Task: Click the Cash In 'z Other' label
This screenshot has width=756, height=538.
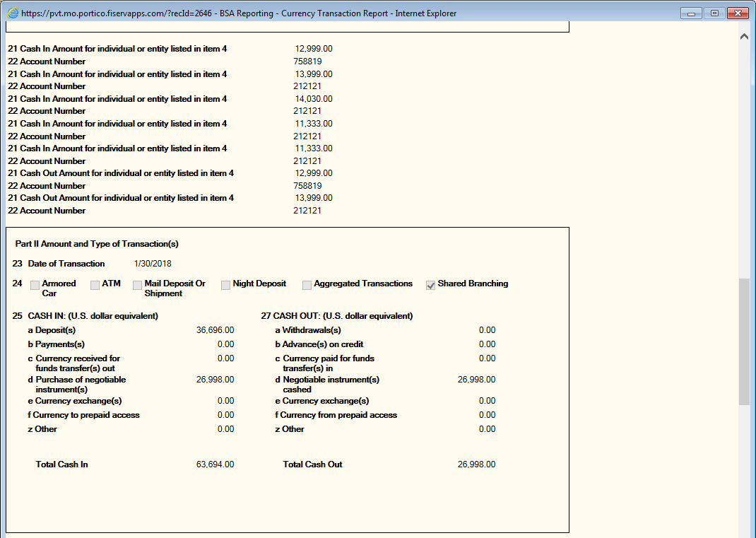Action: (x=42, y=429)
